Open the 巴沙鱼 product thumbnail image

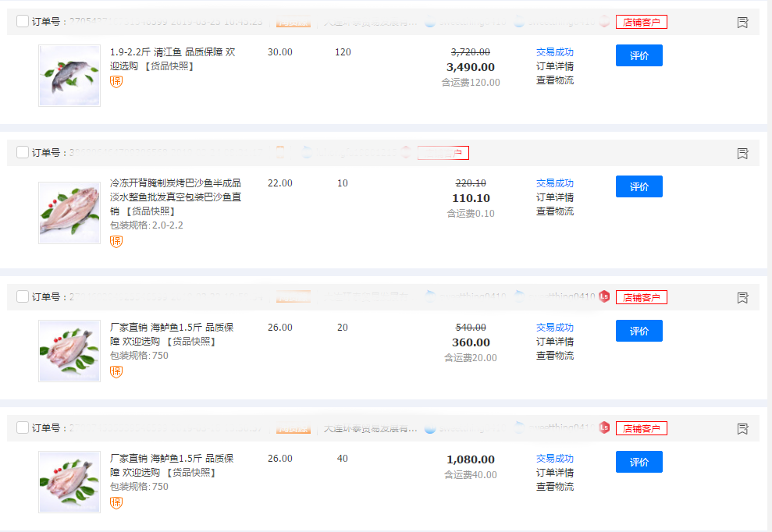[69, 213]
